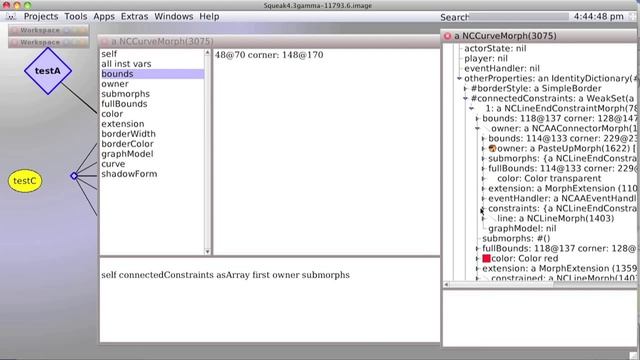The image size is (640, 360).
Task: Click the first collapsed Workspace window bar
Action: click(49, 30)
